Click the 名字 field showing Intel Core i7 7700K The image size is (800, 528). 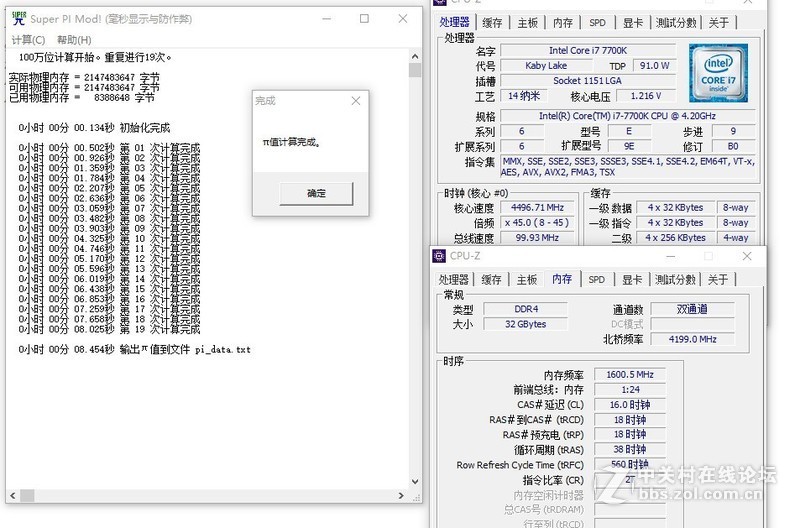[573, 51]
